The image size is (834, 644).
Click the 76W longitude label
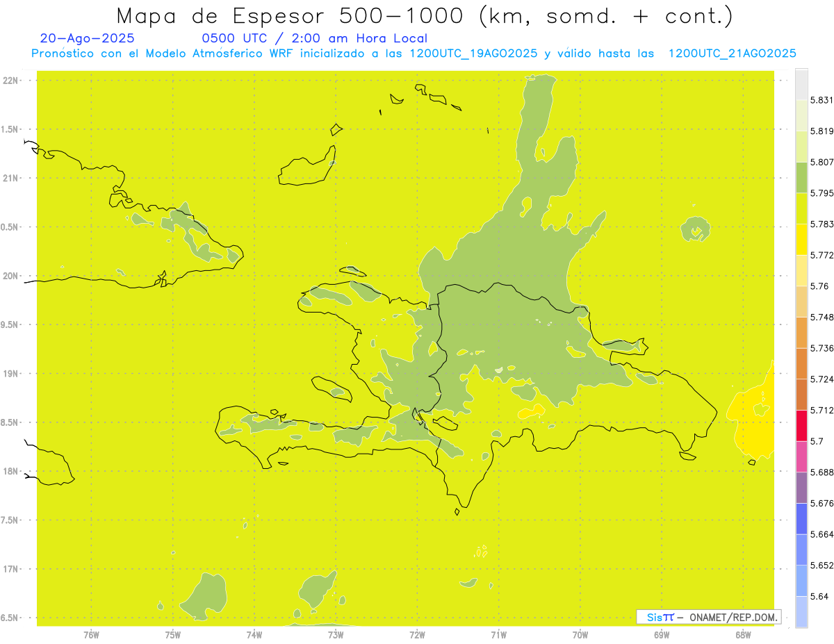click(91, 634)
